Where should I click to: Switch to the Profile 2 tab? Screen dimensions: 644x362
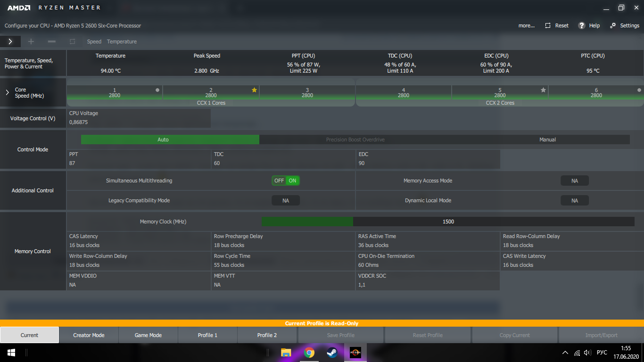pos(267,335)
